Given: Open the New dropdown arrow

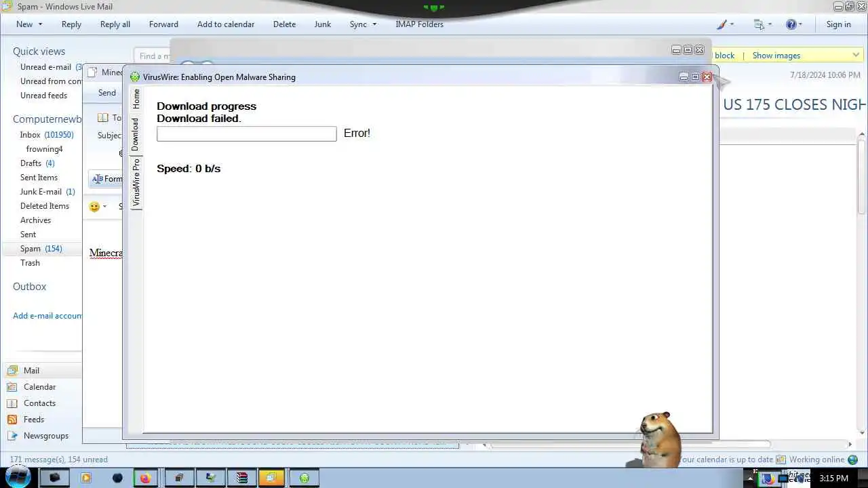Looking at the screenshot, I should tap(40, 24).
